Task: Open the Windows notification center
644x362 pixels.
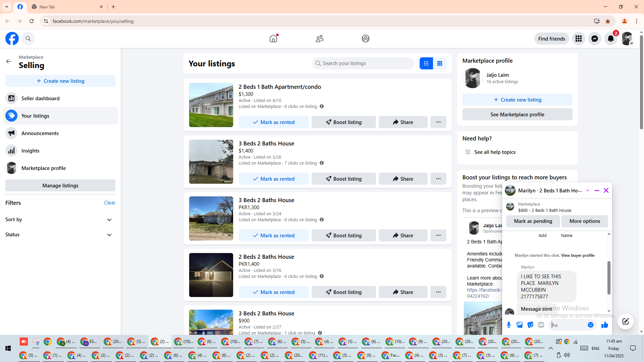Action: [x=633, y=348]
